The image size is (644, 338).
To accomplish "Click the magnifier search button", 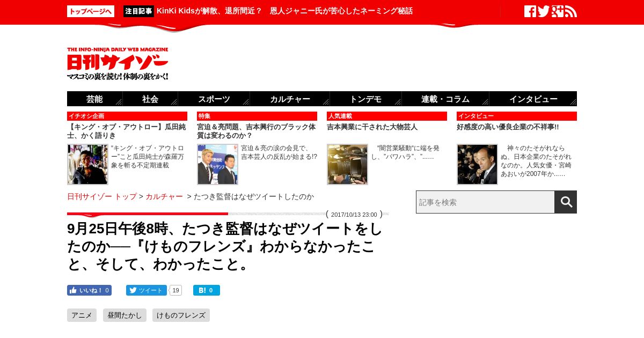I will click(566, 202).
